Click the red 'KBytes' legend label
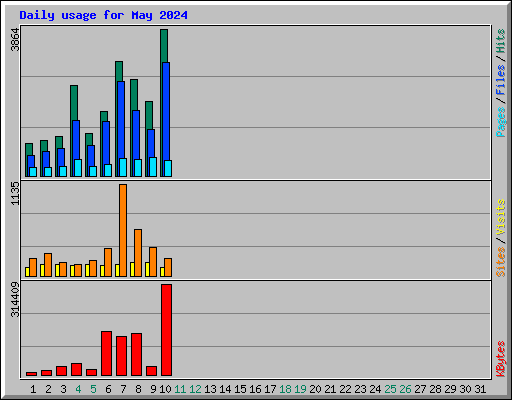The height and width of the screenshot is (400, 512). [501, 359]
